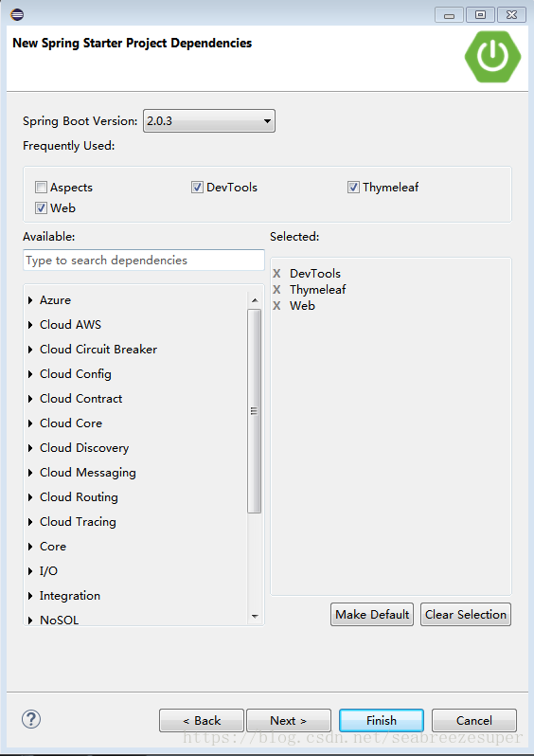This screenshot has width=534, height=756.
Task: Expand the Azure category
Action: point(30,300)
